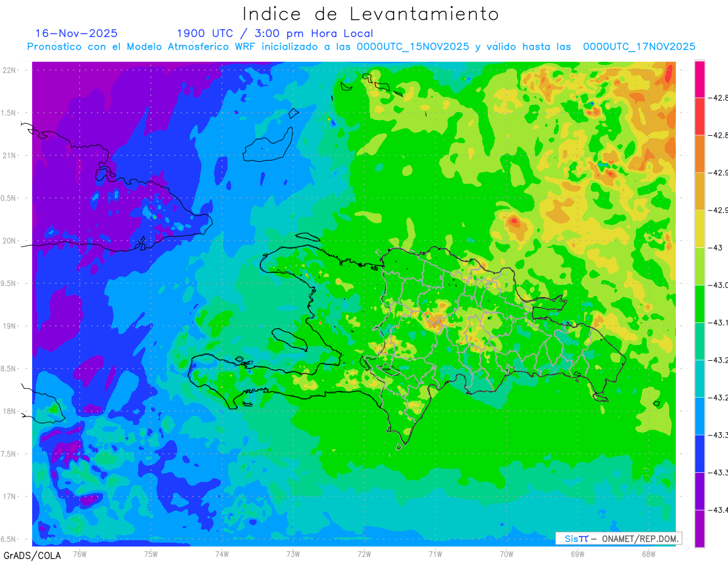The width and height of the screenshot is (728, 562).
Task: Click the "76W" longitude label
Action: (x=79, y=554)
